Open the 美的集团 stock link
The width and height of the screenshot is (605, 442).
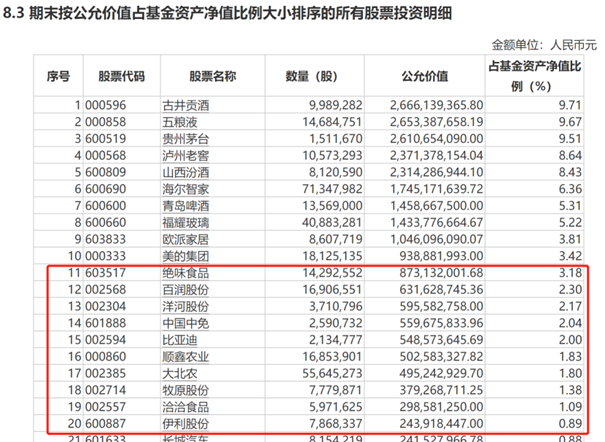pos(186,256)
